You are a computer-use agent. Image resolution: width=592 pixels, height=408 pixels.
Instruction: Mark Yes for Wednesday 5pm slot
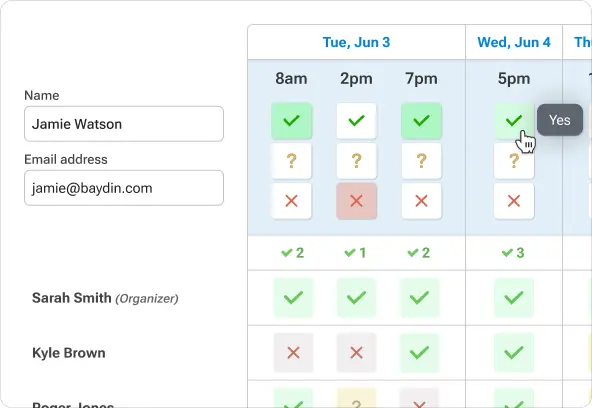(514, 121)
